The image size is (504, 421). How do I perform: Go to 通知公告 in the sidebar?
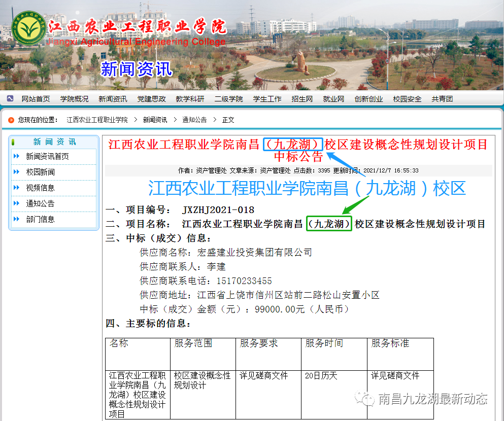tap(40, 203)
